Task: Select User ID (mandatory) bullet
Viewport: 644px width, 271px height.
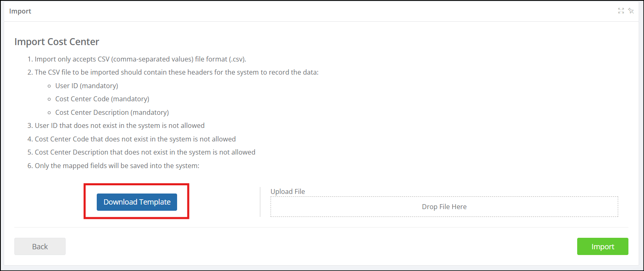Action: 86,86
